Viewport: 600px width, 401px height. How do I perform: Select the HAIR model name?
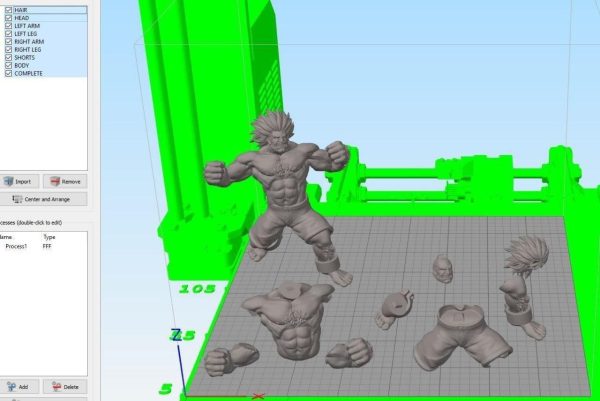coord(21,10)
